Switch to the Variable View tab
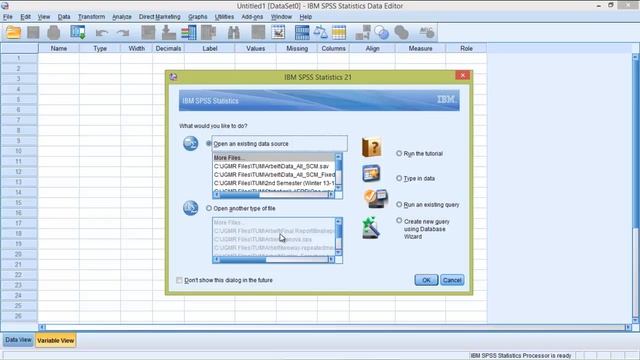The height and width of the screenshot is (360, 640). tap(56, 340)
